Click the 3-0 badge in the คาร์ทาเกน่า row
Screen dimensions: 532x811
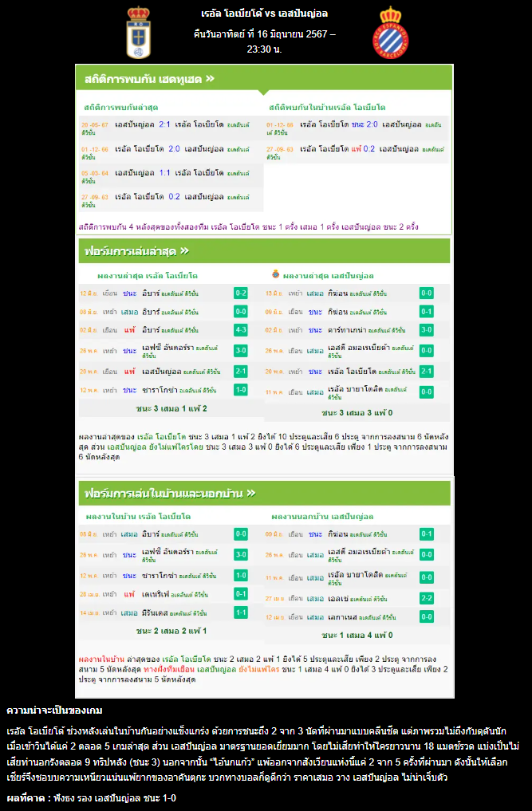point(427,330)
